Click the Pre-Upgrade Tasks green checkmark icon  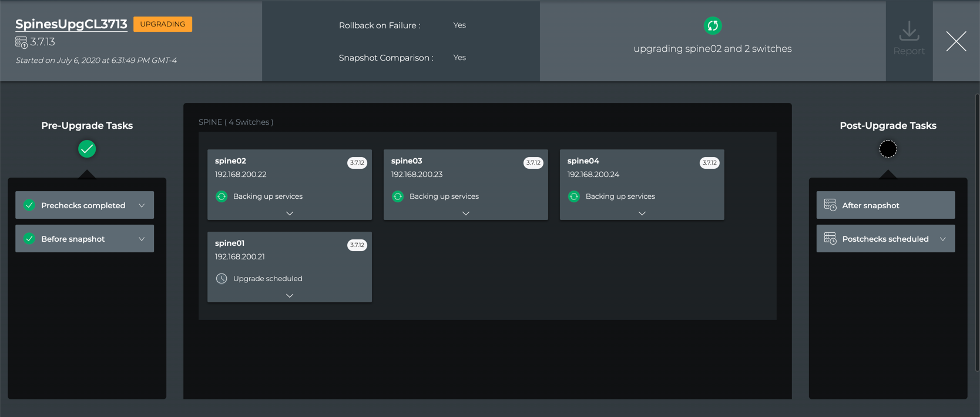[x=87, y=149]
